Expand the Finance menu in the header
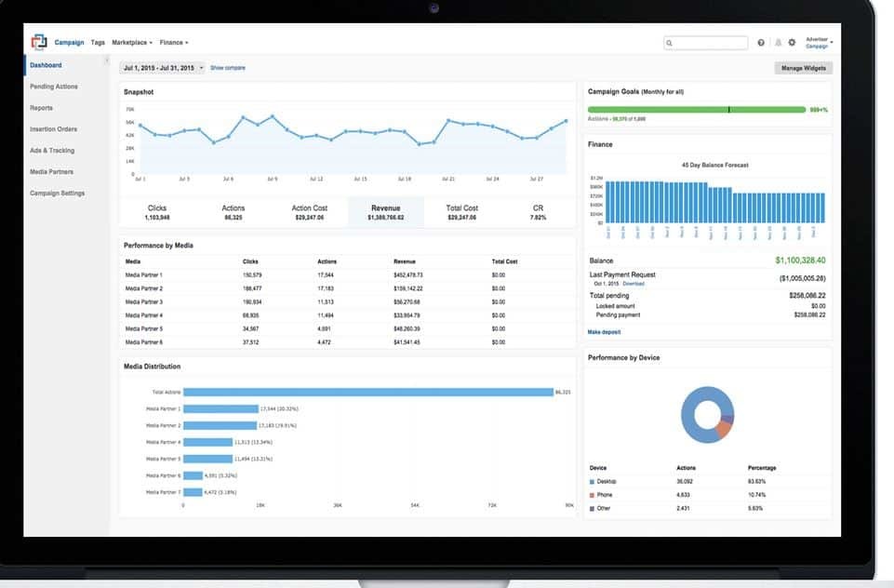Image resolution: width=894 pixels, height=588 pixels. point(173,43)
